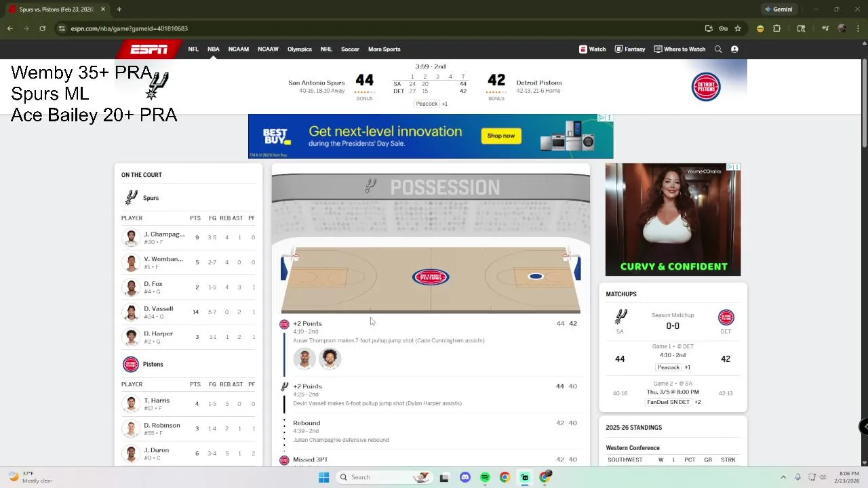Click the Julian Champagnie defensive rebound play
This screenshot has height=488, width=868.
point(340,440)
